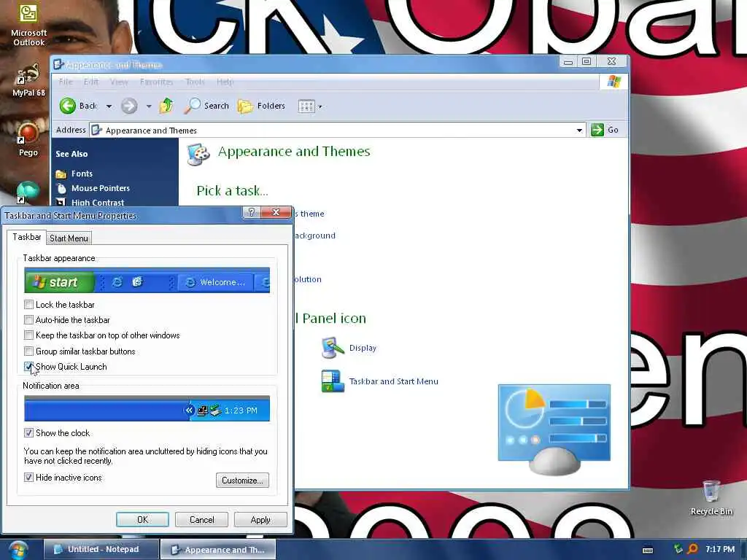Open the Views dropdown arrow

(320, 106)
